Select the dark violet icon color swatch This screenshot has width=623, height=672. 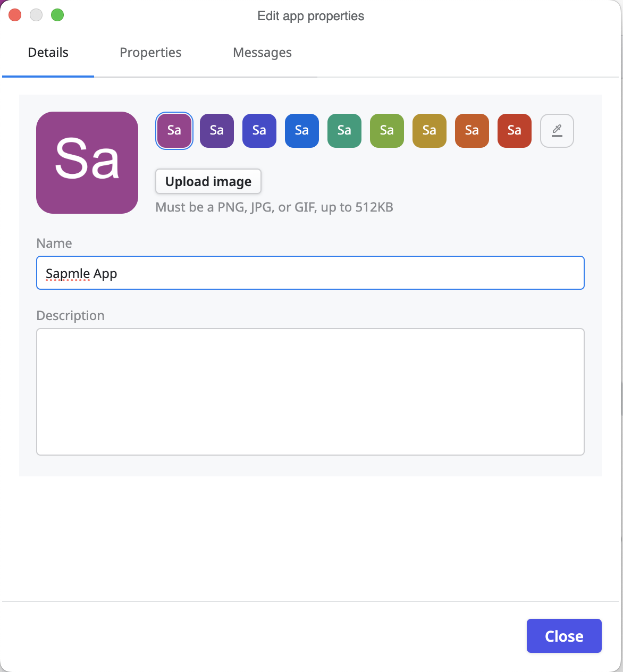click(216, 130)
